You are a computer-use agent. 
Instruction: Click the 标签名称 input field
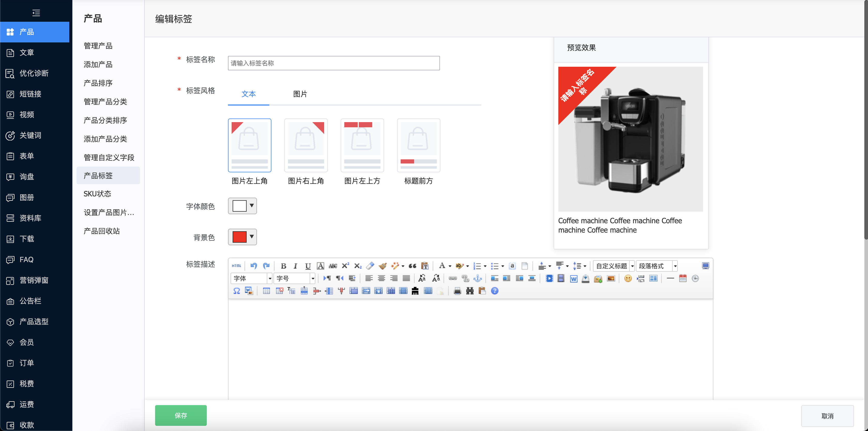[x=334, y=63]
